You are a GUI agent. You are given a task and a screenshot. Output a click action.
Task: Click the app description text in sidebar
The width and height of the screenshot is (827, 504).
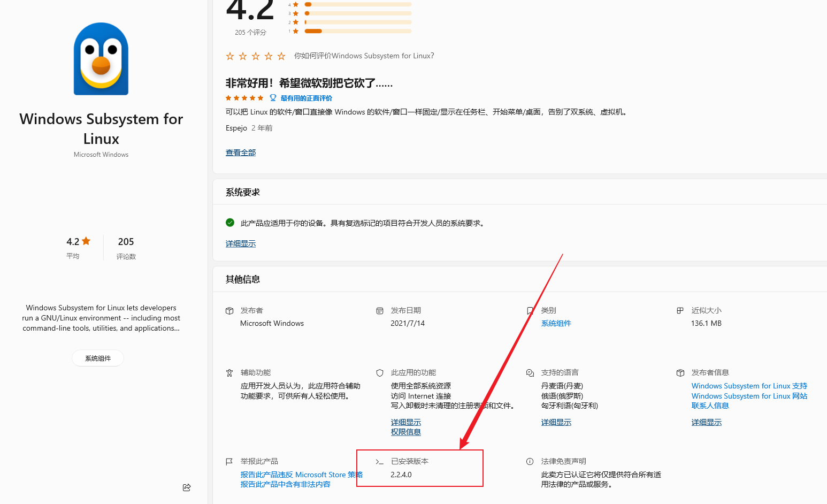(x=101, y=318)
